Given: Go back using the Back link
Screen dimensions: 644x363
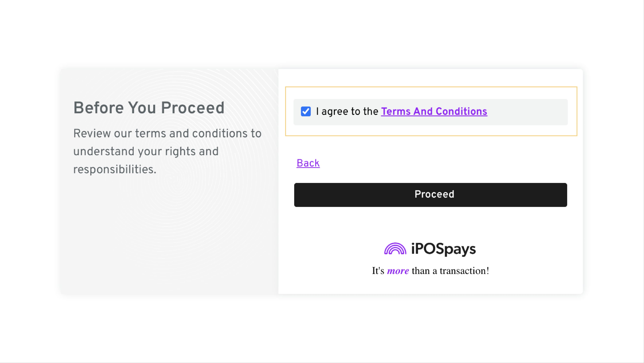Looking at the screenshot, I should click(x=308, y=163).
